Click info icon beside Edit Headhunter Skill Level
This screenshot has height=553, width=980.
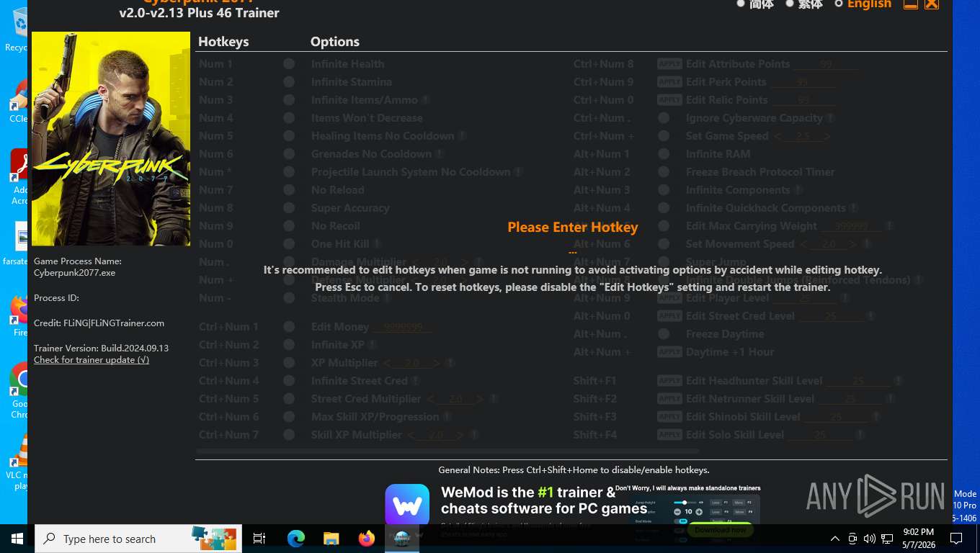898,381
